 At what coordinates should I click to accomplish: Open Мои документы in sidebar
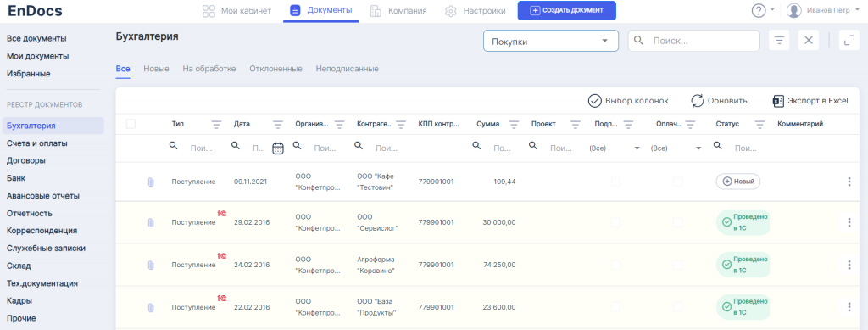coord(37,56)
